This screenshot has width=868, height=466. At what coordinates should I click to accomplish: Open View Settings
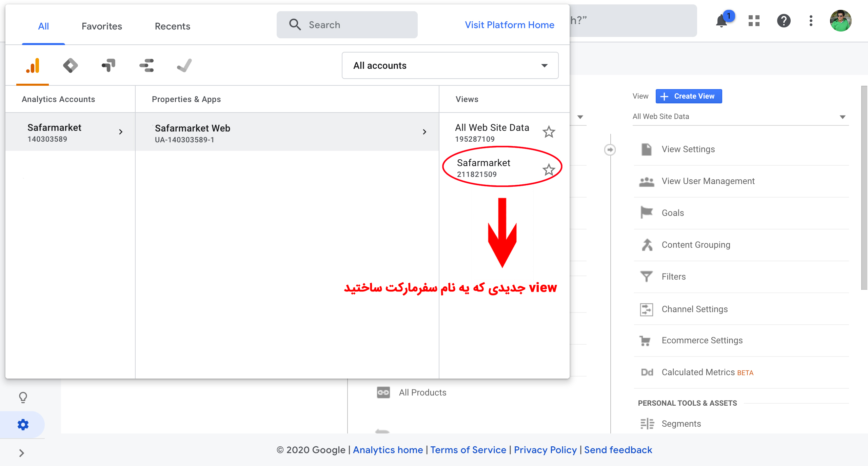pos(688,149)
